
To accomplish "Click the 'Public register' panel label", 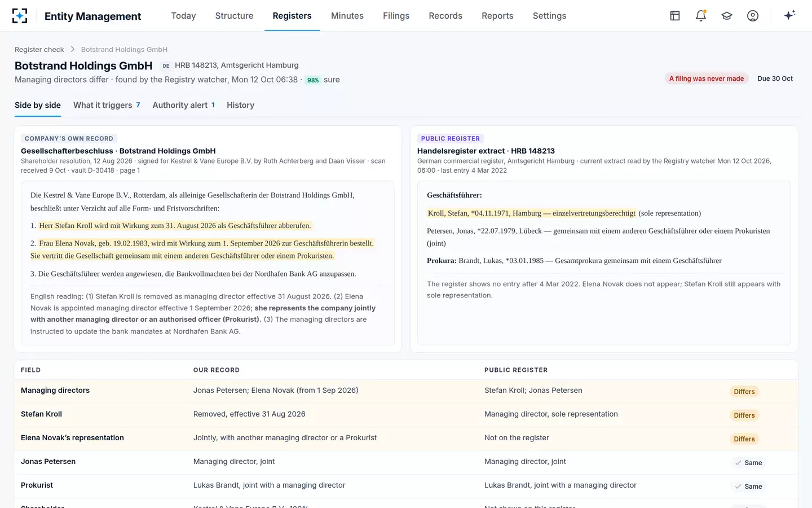I will 451,138.
